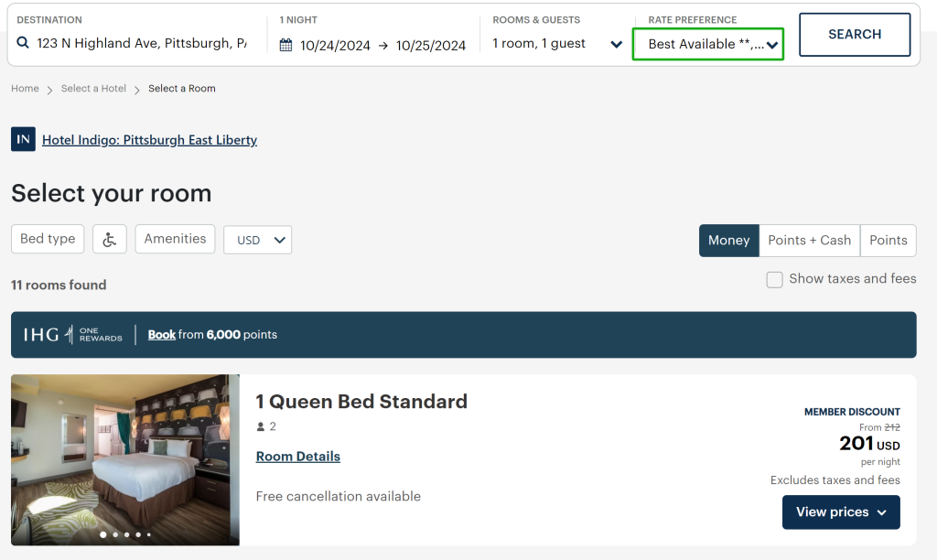
Task: Click the SEARCH button
Action: [855, 35]
